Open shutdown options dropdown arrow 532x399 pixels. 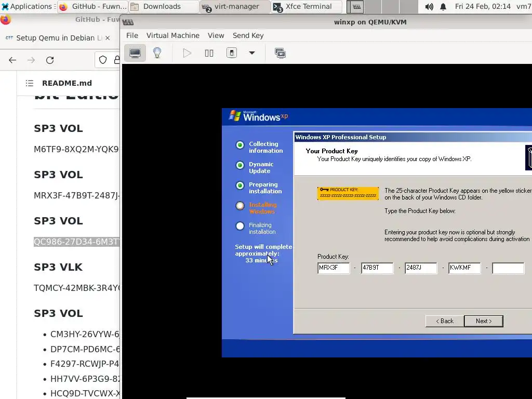click(x=252, y=53)
